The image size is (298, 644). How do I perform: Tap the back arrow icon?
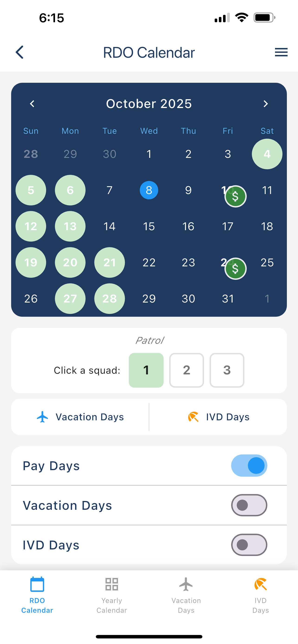[x=19, y=52]
